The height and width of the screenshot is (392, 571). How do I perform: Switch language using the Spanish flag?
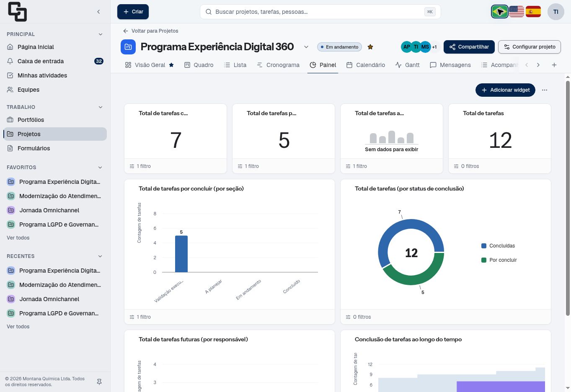(533, 12)
